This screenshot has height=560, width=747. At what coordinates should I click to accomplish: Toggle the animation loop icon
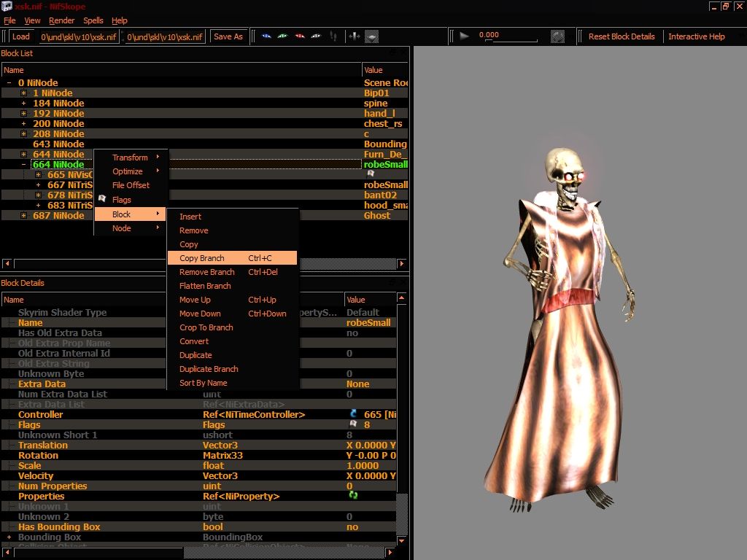click(x=557, y=36)
